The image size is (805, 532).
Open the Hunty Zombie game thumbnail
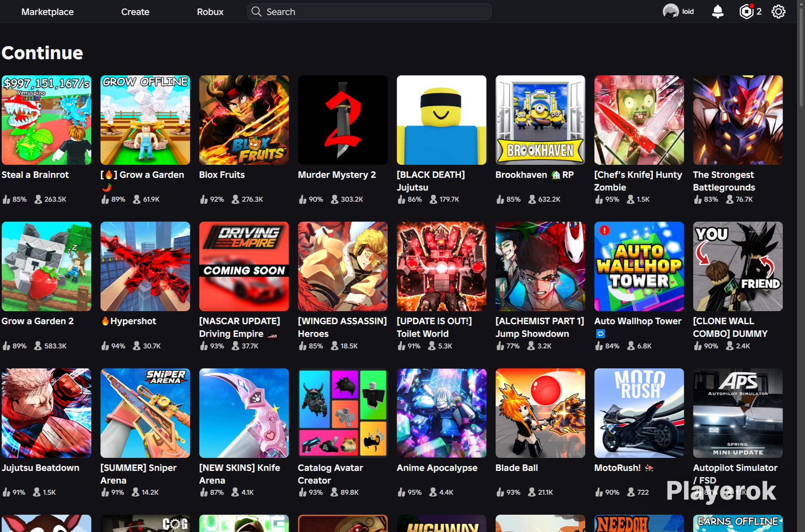pos(639,120)
